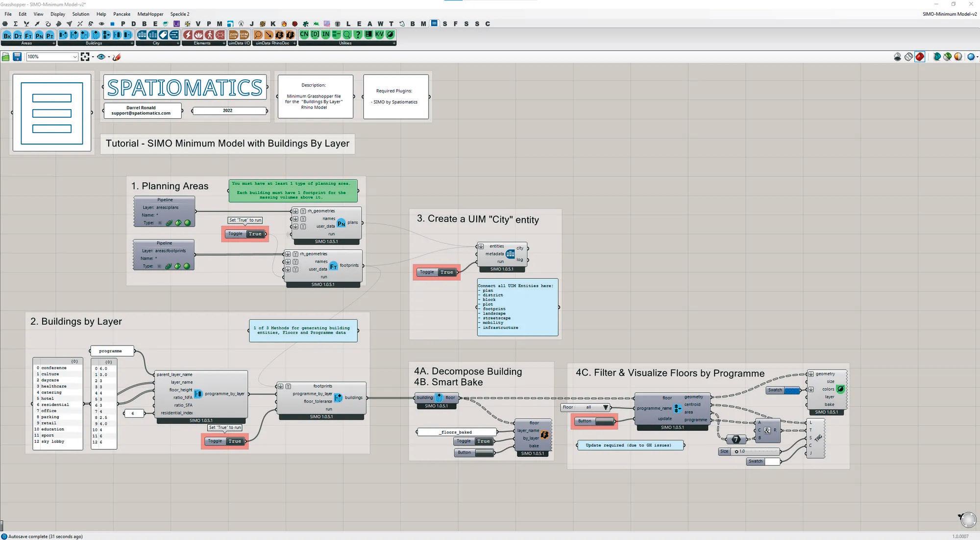Save the file with the floppy disk icon
The width and height of the screenshot is (980, 540).
(x=17, y=57)
